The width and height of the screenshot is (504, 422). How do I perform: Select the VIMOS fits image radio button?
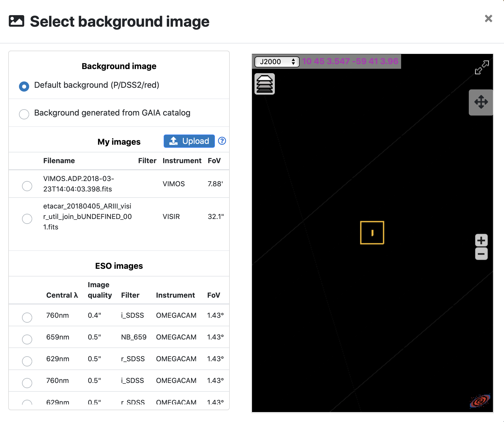click(27, 186)
